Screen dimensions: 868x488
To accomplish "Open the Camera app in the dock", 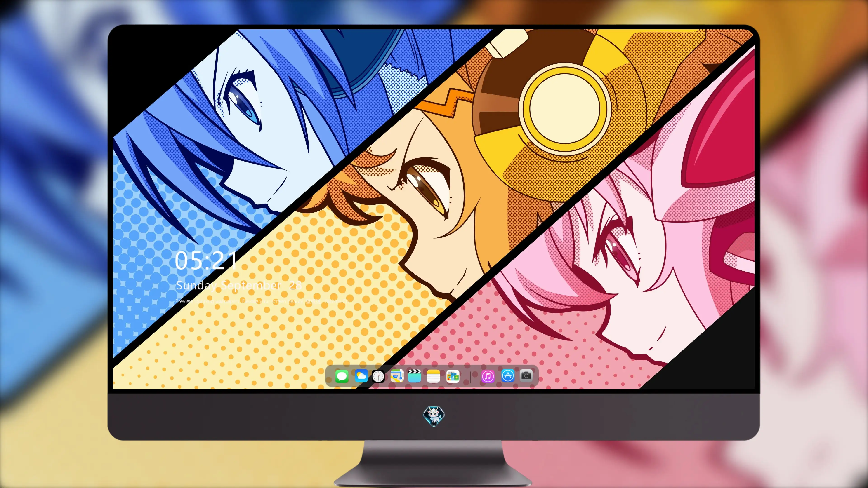I will [526, 375].
